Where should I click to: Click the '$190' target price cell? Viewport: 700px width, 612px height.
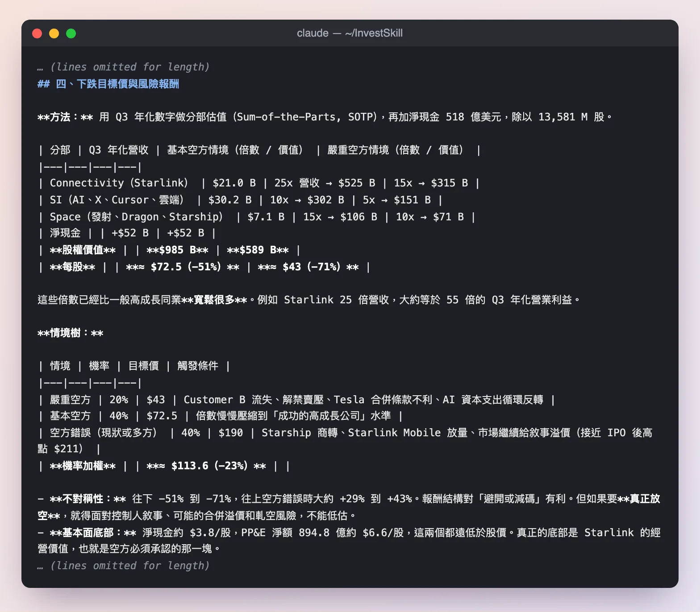pyautogui.click(x=231, y=433)
